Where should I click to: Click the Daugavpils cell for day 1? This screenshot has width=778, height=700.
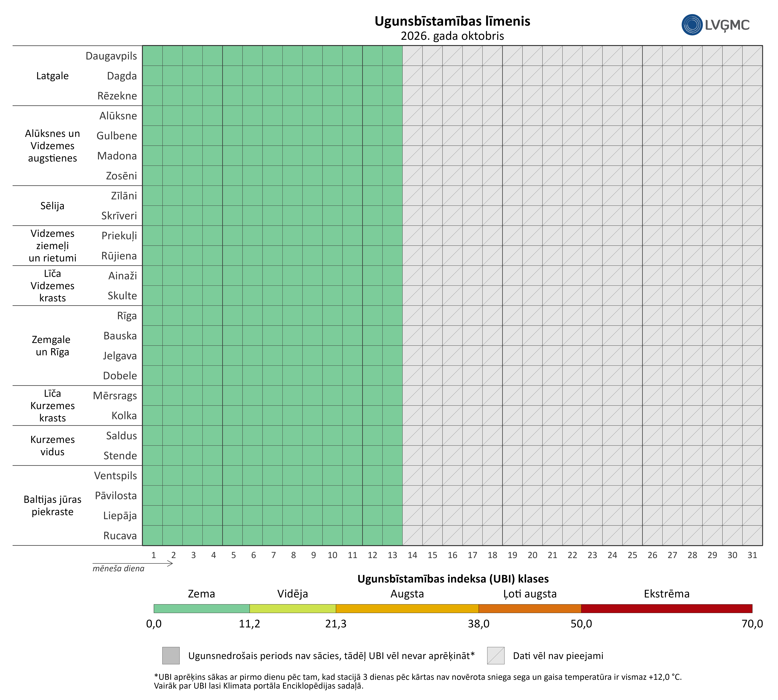(x=152, y=56)
